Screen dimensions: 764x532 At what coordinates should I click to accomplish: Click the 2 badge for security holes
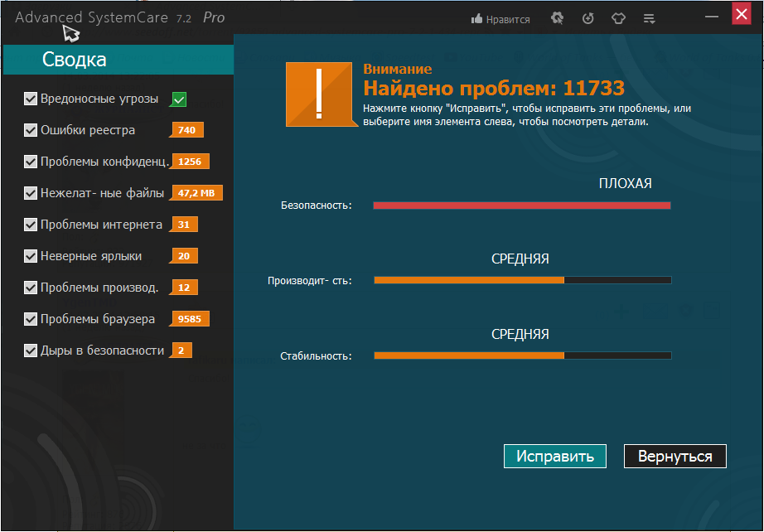pyautogui.click(x=181, y=351)
